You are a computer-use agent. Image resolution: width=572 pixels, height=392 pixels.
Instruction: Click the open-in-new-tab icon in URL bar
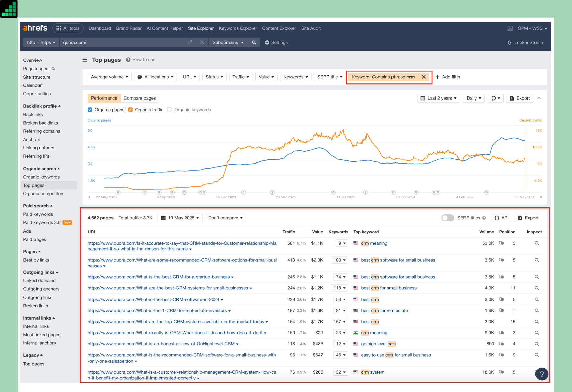coord(190,42)
